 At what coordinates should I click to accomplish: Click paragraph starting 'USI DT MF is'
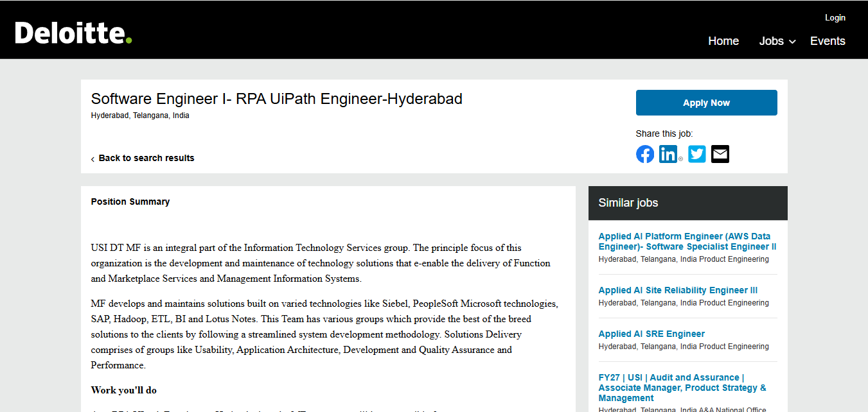[321, 263]
